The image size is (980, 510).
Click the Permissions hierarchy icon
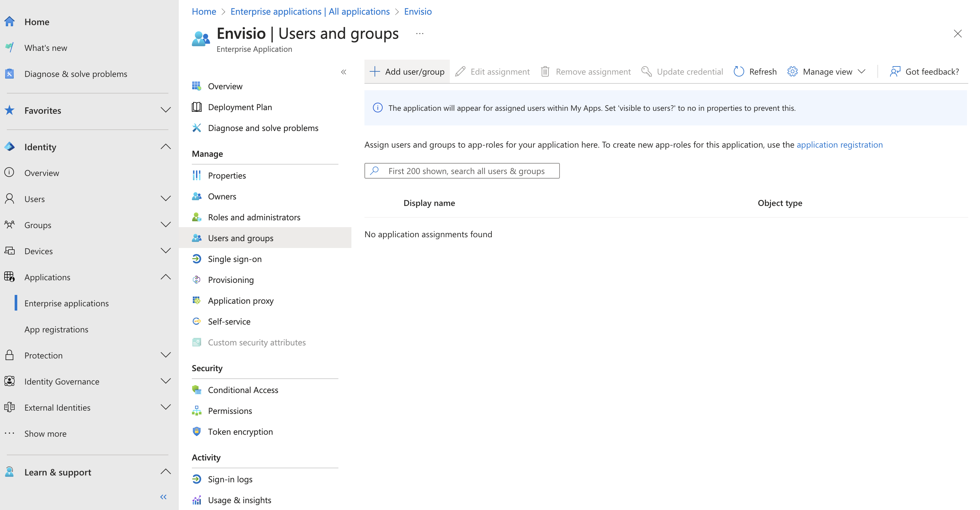(x=197, y=411)
